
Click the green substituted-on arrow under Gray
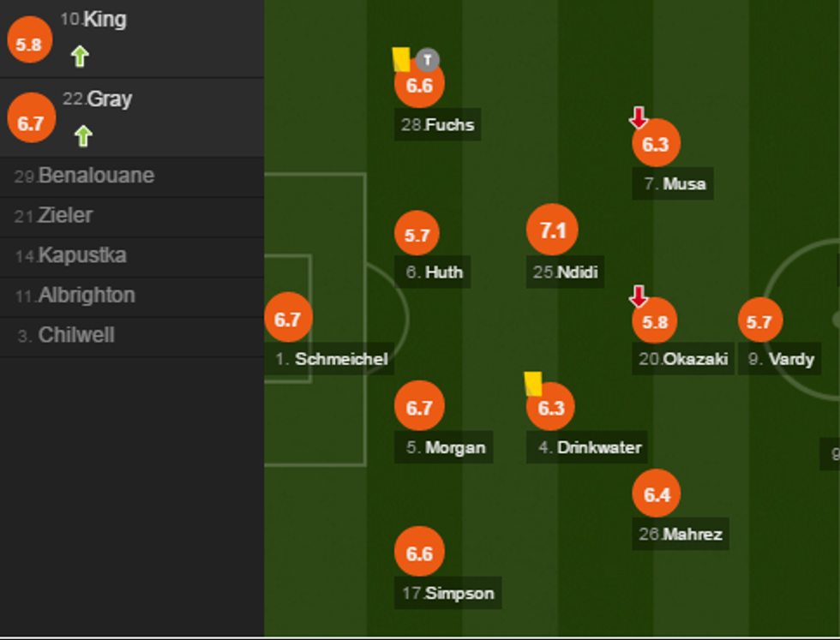82,135
